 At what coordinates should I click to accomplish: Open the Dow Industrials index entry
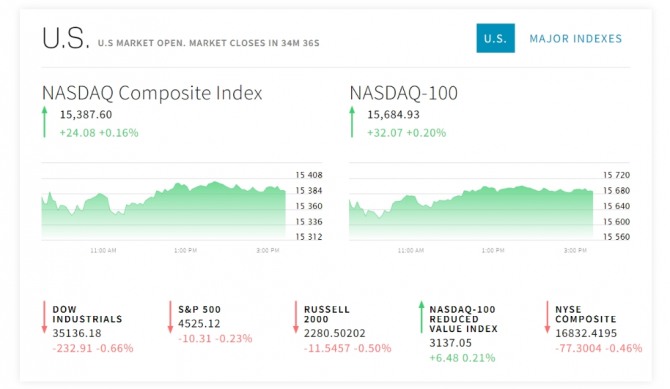[x=87, y=314]
